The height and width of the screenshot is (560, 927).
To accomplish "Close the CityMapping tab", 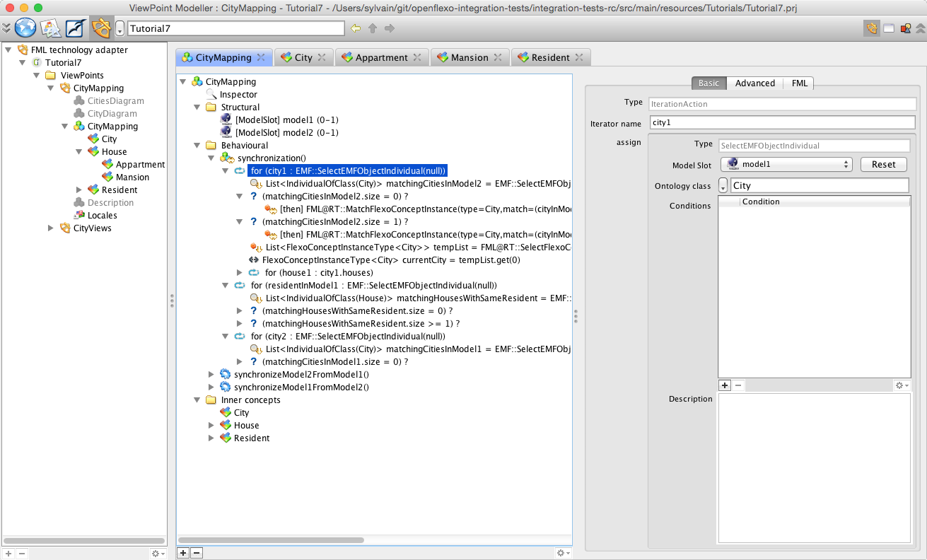I will coord(260,57).
